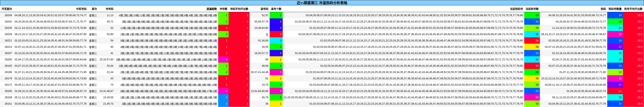
Task: Click winning numbers cell of row 26200
Action: tap(51, 59)
